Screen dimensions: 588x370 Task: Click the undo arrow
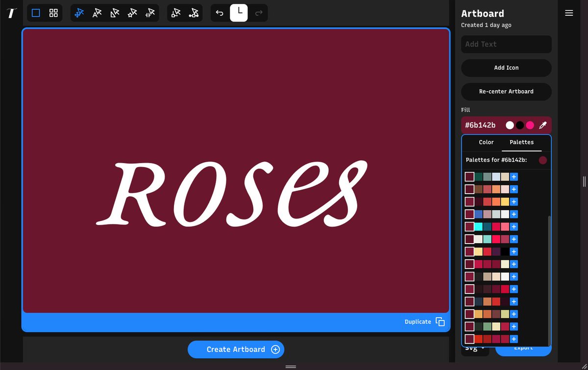(x=220, y=13)
